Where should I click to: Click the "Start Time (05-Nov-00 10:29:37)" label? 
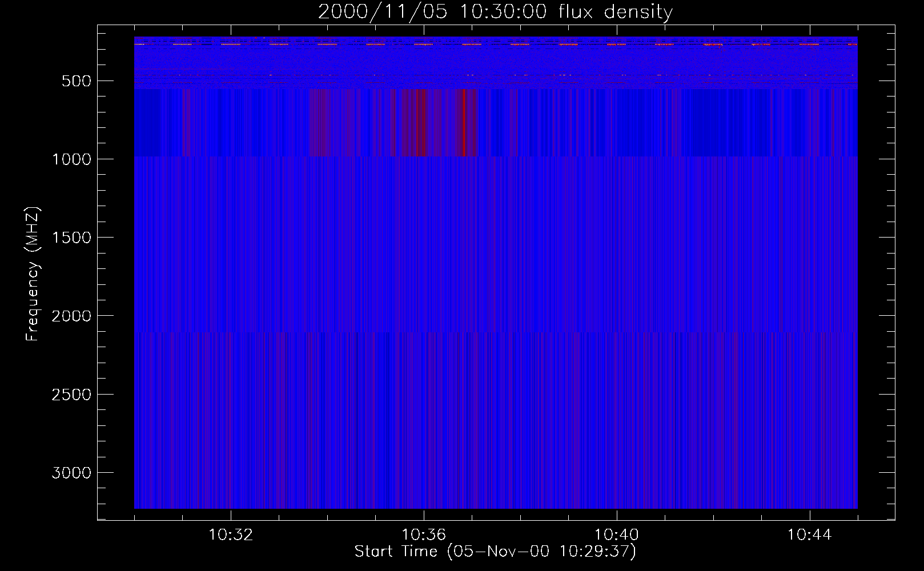(x=495, y=552)
